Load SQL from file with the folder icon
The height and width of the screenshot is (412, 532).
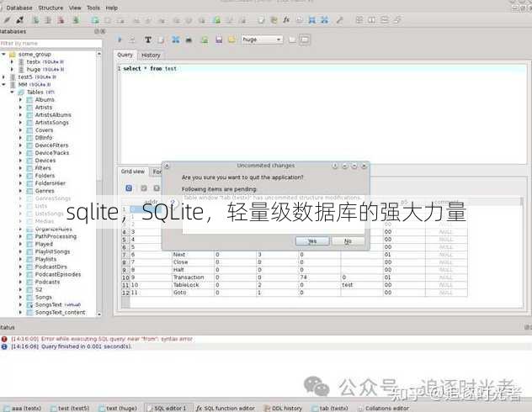231,40
